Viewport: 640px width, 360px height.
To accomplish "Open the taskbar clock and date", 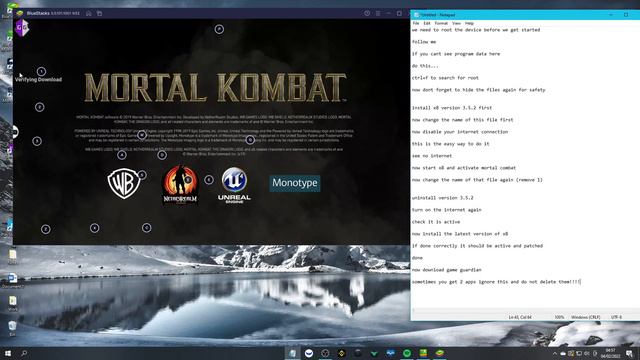I will pyautogui.click(x=610, y=353).
